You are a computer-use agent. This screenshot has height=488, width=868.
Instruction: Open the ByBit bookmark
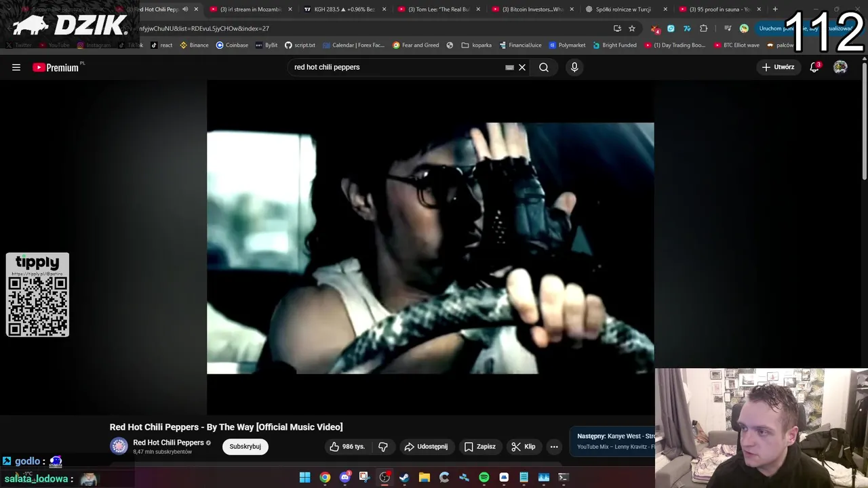pos(267,45)
